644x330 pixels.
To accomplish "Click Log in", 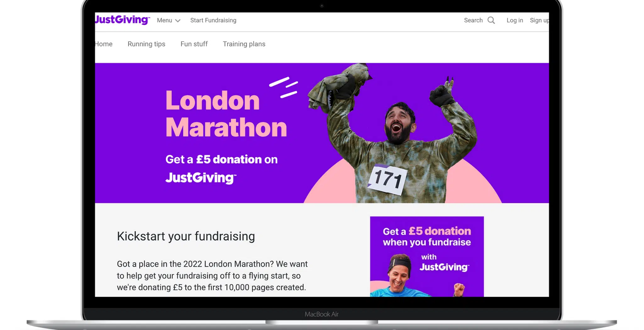I will [515, 20].
